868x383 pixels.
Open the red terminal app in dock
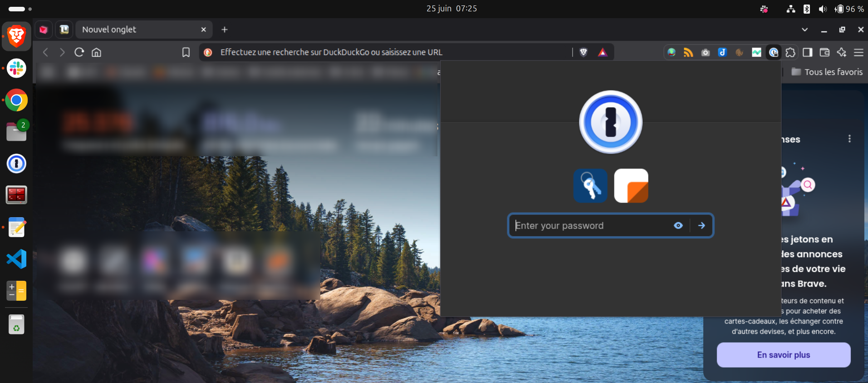coord(16,195)
